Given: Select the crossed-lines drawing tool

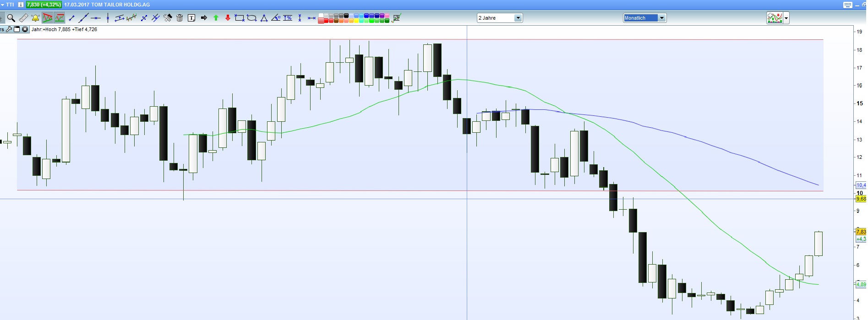Looking at the screenshot, I should click(x=144, y=18).
